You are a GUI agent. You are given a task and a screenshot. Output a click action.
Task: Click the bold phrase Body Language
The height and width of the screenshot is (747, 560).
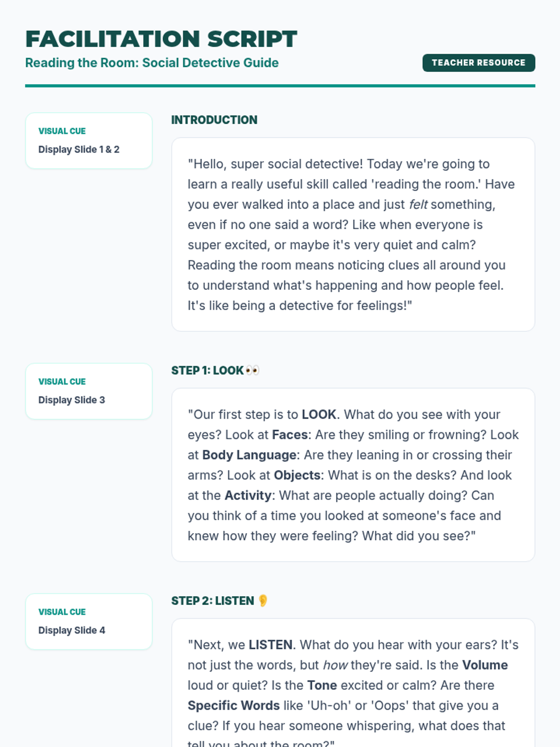[249, 455]
